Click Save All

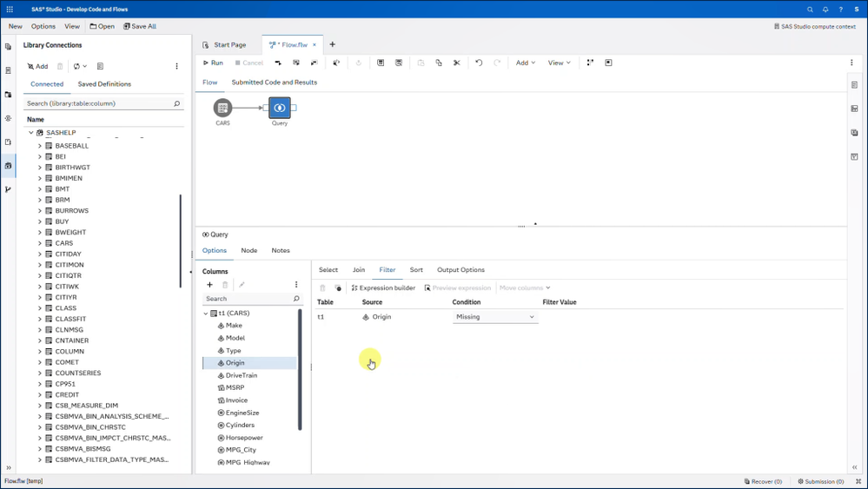pyautogui.click(x=140, y=26)
